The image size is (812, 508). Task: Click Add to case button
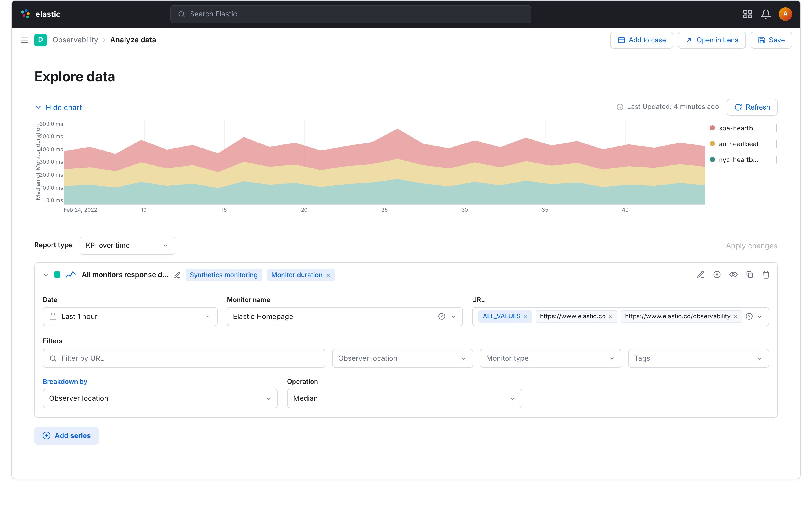pyautogui.click(x=641, y=40)
